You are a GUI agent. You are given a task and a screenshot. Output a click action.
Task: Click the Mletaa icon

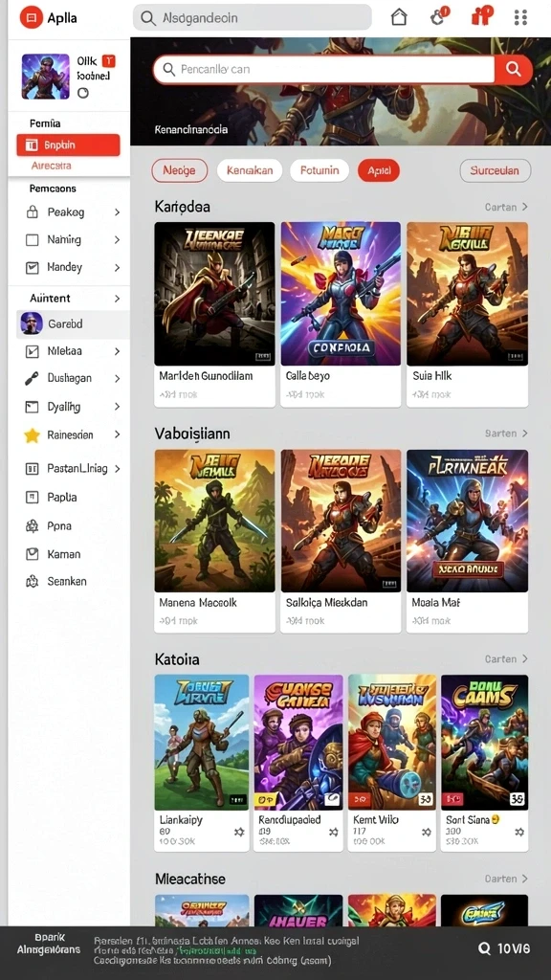point(32,351)
